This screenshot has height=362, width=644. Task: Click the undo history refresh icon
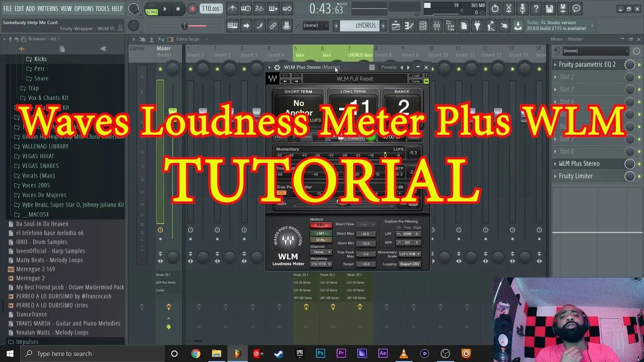click(495, 9)
